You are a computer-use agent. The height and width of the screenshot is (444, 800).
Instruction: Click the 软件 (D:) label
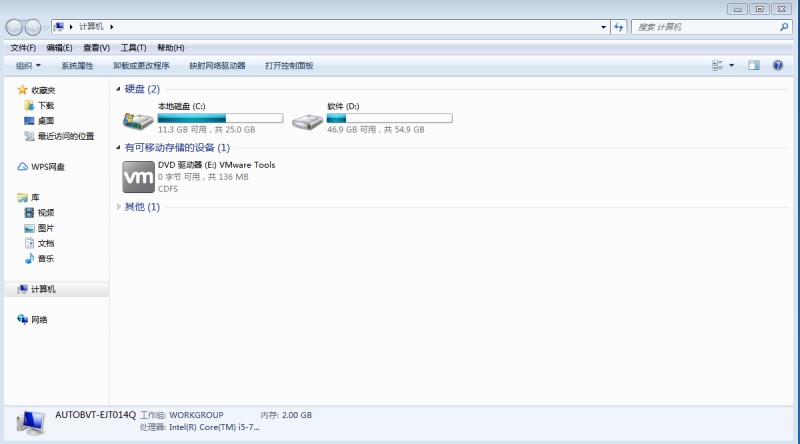pos(343,106)
